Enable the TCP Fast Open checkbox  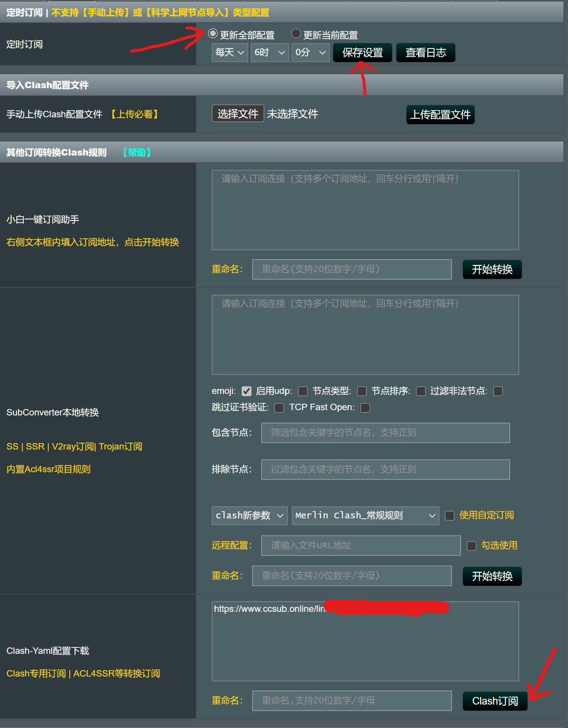coord(365,408)
